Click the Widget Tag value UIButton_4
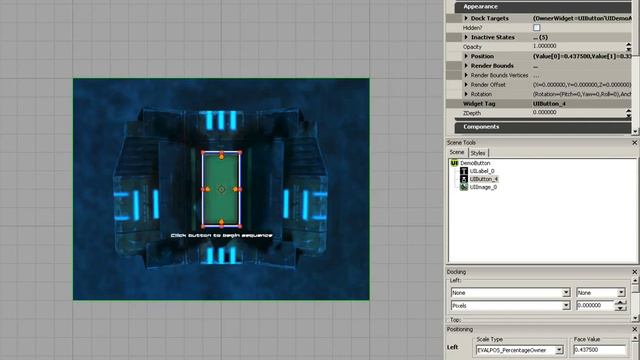 point(549,104)
